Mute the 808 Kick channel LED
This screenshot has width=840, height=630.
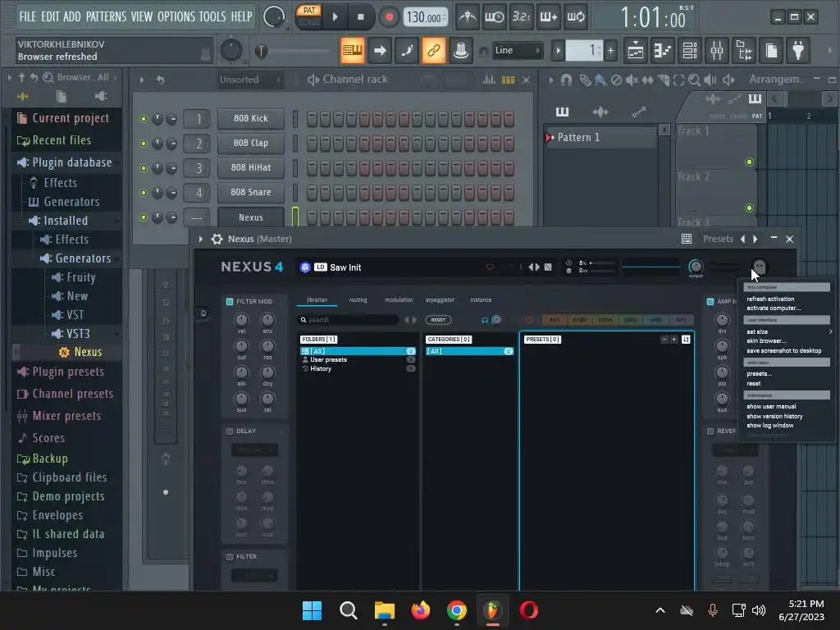click(143, 119)
